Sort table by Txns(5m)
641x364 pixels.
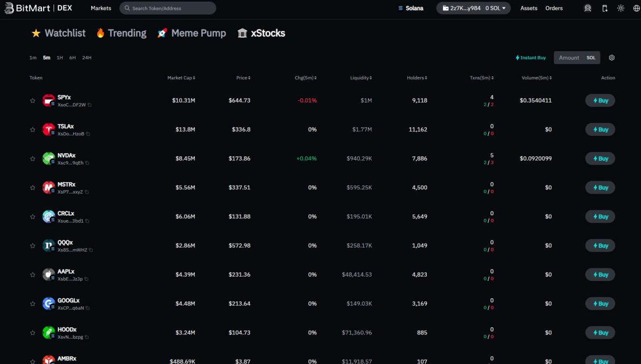point(482,78)
